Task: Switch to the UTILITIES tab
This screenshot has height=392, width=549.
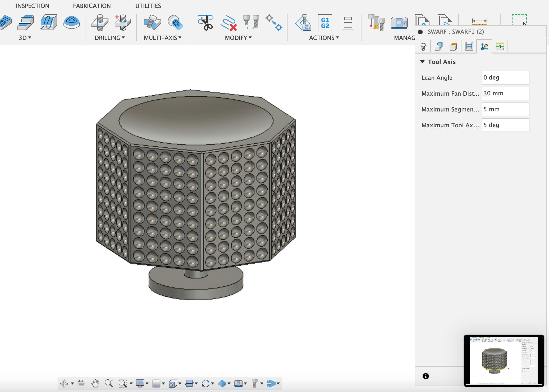Action: [x=148, y=6]
